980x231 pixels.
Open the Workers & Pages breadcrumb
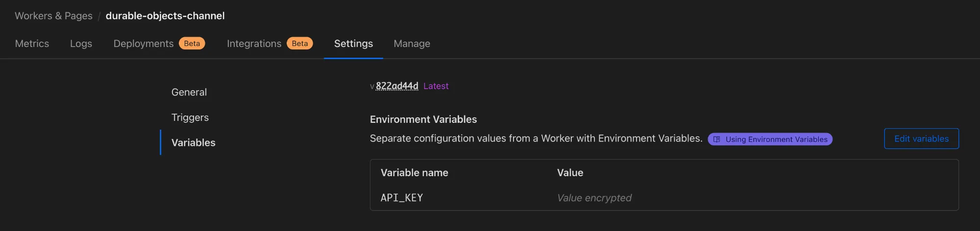click(53, 16)
